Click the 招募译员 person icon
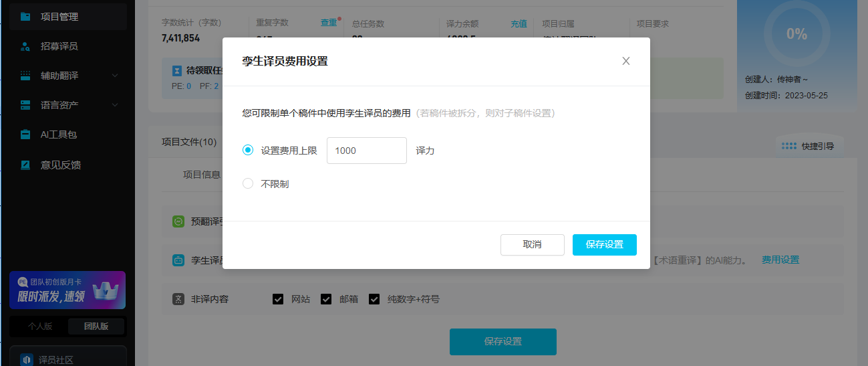This screenshot has height=366, width=868. pyautogui.click(x=25, y=46)
